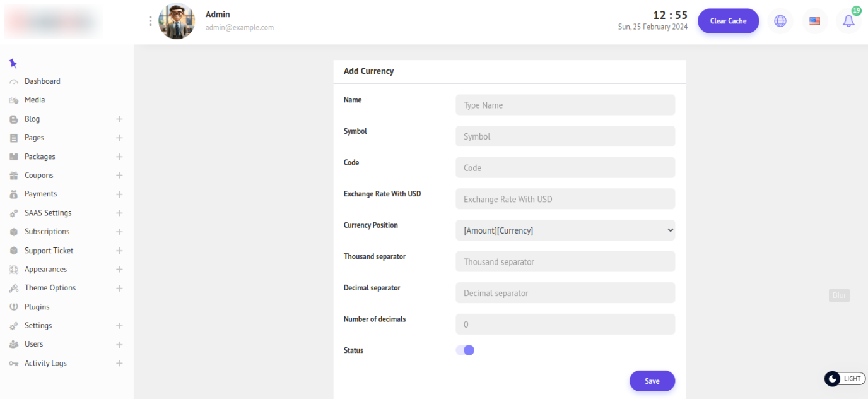This screenshot has height=399, width=868.
Task: Click the Admin profile avatar
Action: pos(177,21)
